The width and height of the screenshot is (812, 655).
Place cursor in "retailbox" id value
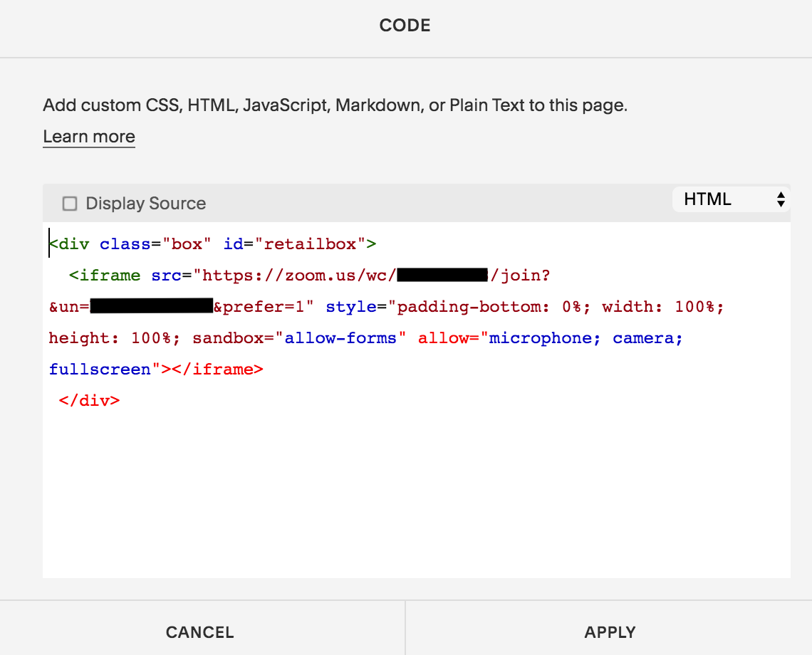point(310,244)
